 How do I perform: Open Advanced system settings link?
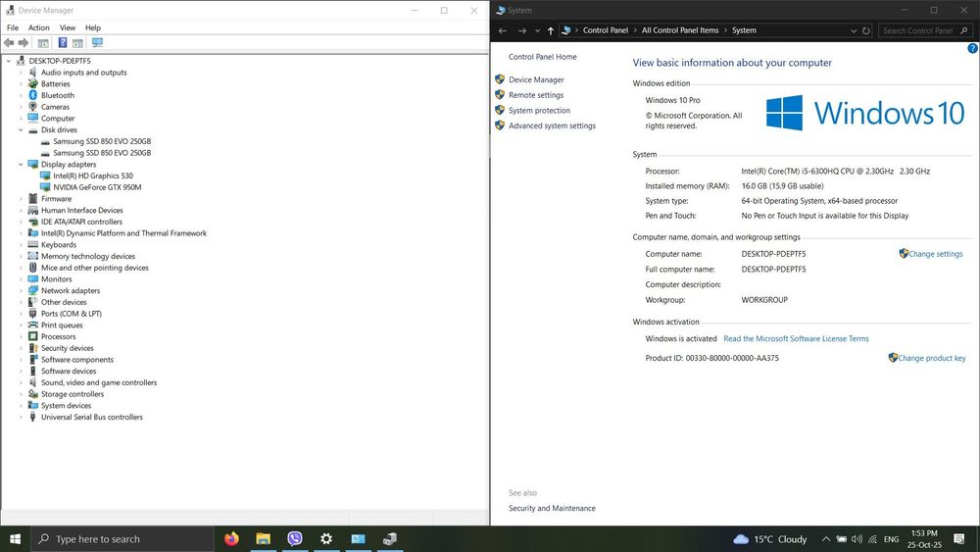click(x=552, y=125)
